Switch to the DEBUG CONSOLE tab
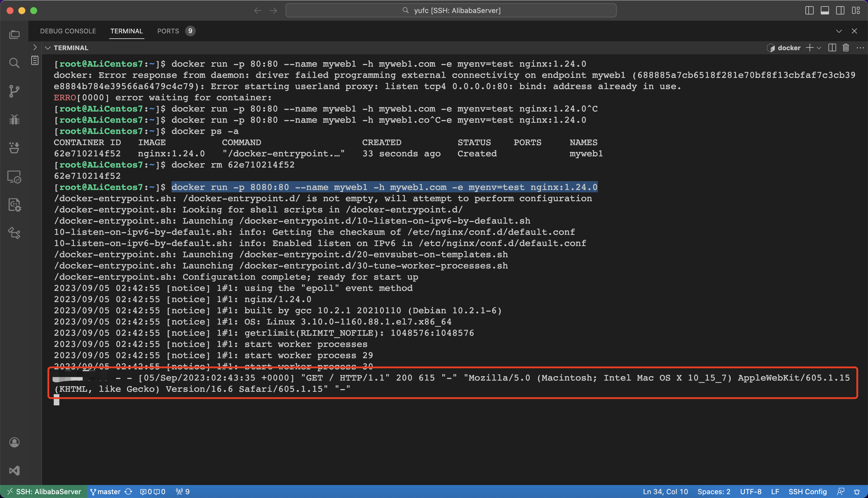The image size is (868, 498). tap(68, 31)
